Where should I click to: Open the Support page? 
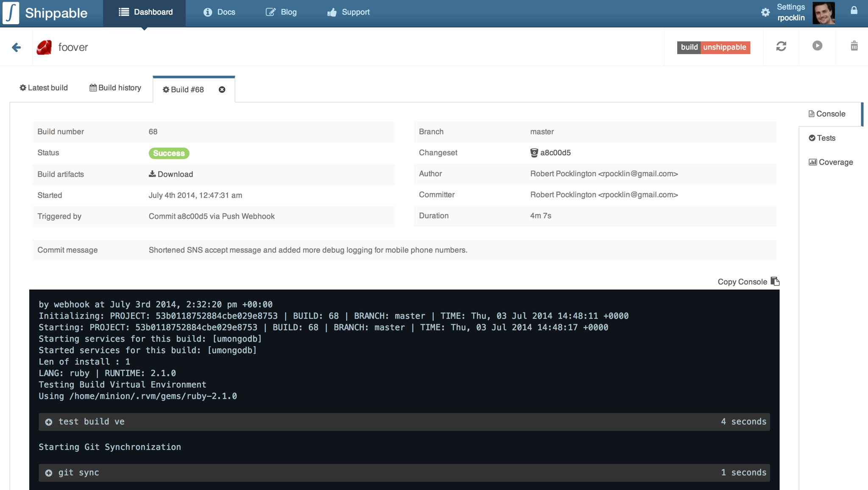(x=348, y=12)
